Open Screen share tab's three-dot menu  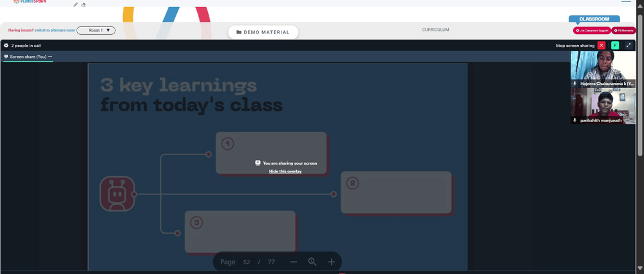coord(50,57)
